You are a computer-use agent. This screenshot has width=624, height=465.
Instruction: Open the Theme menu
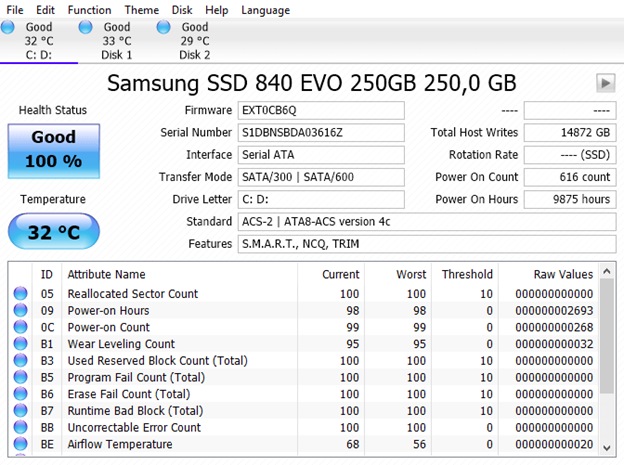(x=142, y=10)
